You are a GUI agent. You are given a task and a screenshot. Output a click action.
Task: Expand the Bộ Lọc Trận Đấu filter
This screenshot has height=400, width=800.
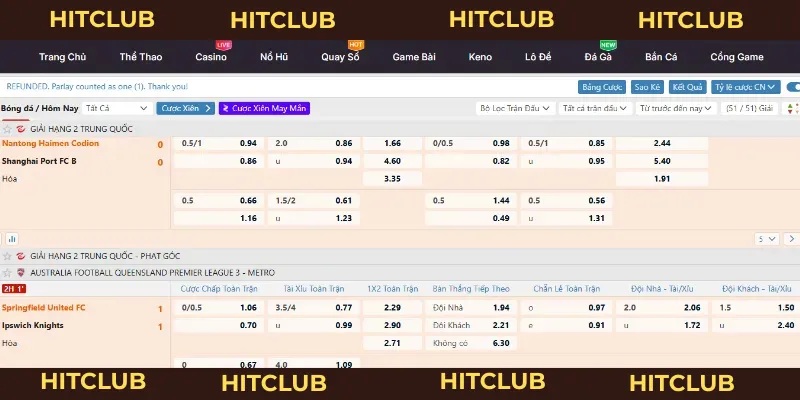coord(515,108)
